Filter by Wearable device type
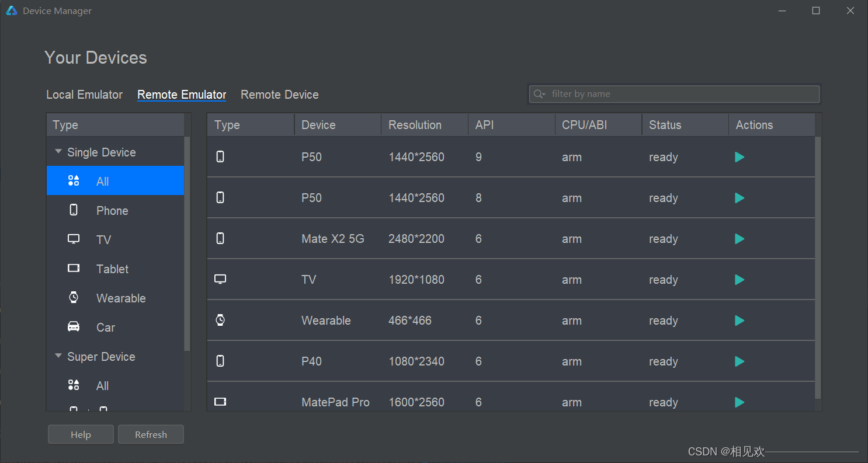The height and width of the screenshot is (463, 868). pos(115,297)
